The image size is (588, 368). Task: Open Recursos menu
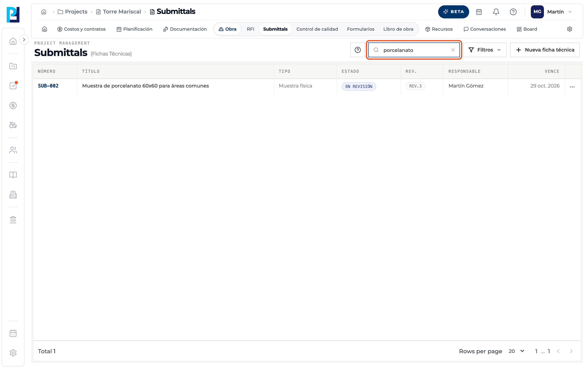coord(439,29)
